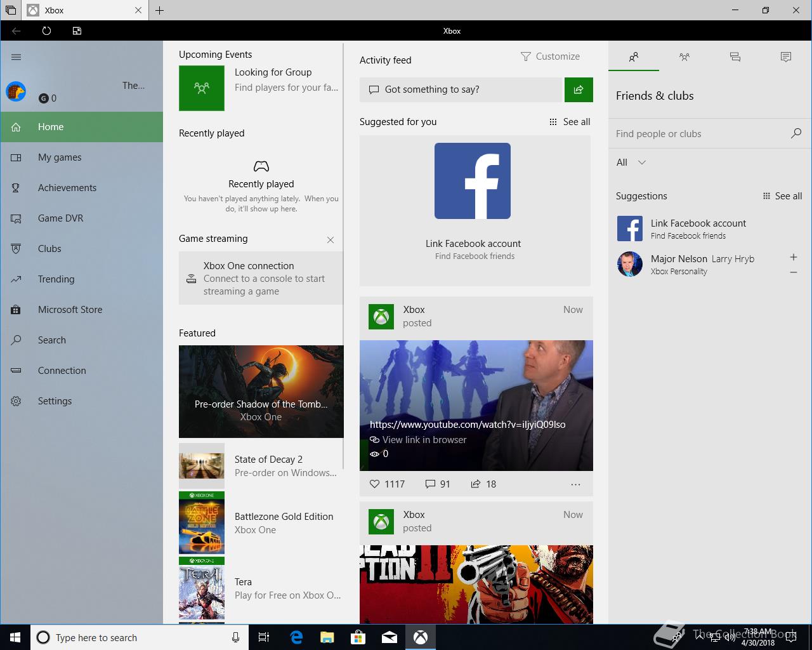Click the large Facebook logo tile
The image size is (812, 650).
473,181
